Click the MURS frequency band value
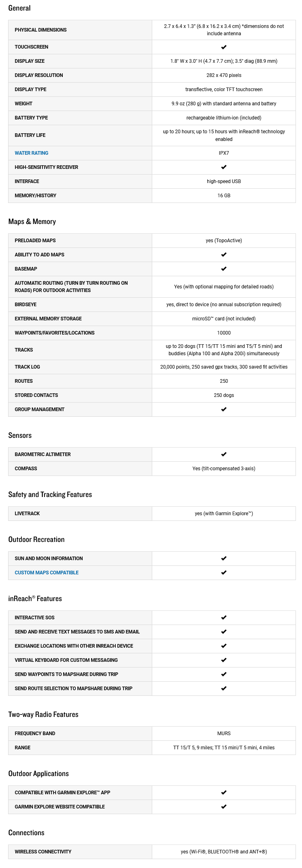This screenshot has height=868, width=302. click(x=224, y=734)
